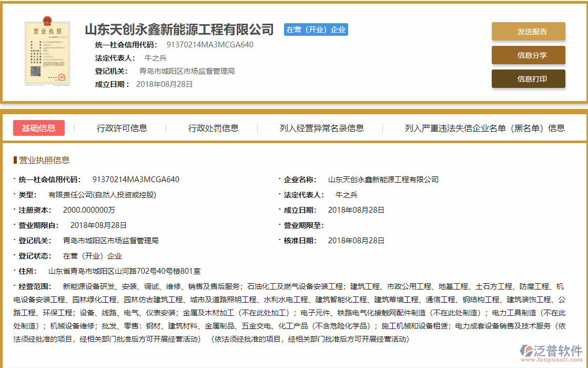Open the 行政处罚信息 tab

214,128
